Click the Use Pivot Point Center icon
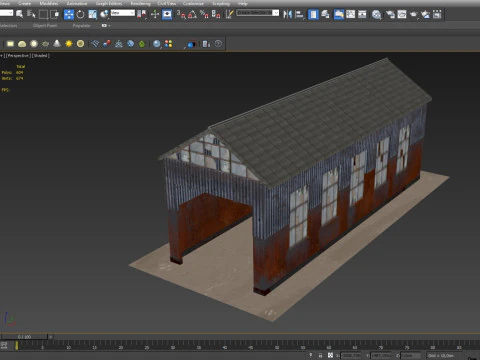The image size is (480, 360). [142, 14]
